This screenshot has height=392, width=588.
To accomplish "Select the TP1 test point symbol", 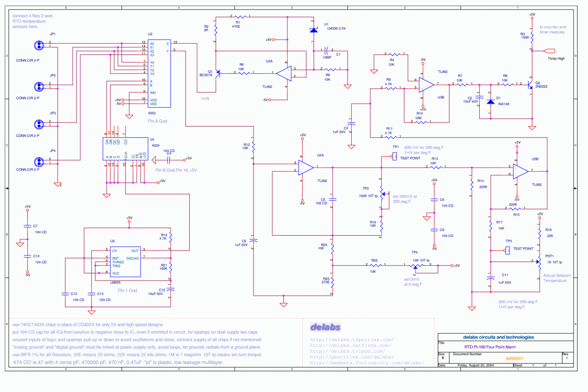I will (x=394, y=156).
